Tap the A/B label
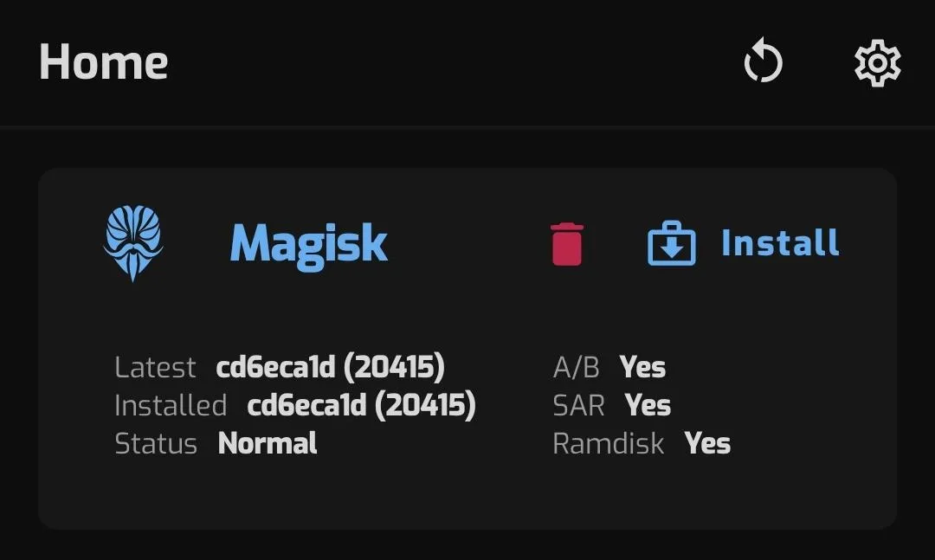The width and height of the screenshot is (935, 560). pyautogui.click(x=576, y=367)
